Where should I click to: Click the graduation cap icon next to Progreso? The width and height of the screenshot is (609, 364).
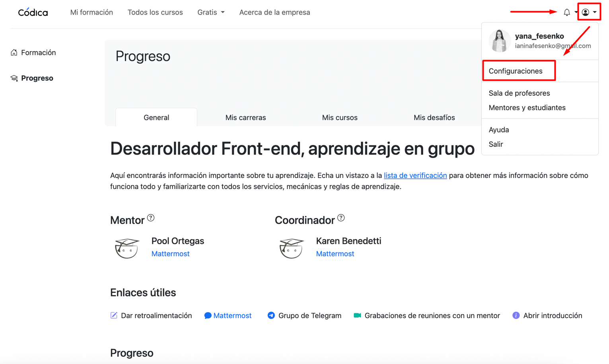coord(14,78)
